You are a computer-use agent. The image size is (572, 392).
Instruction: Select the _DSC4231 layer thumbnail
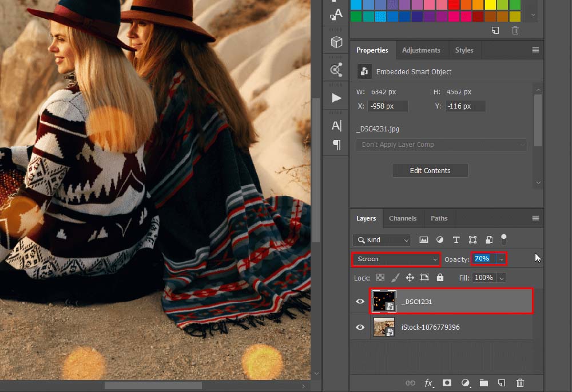[384, 301]
